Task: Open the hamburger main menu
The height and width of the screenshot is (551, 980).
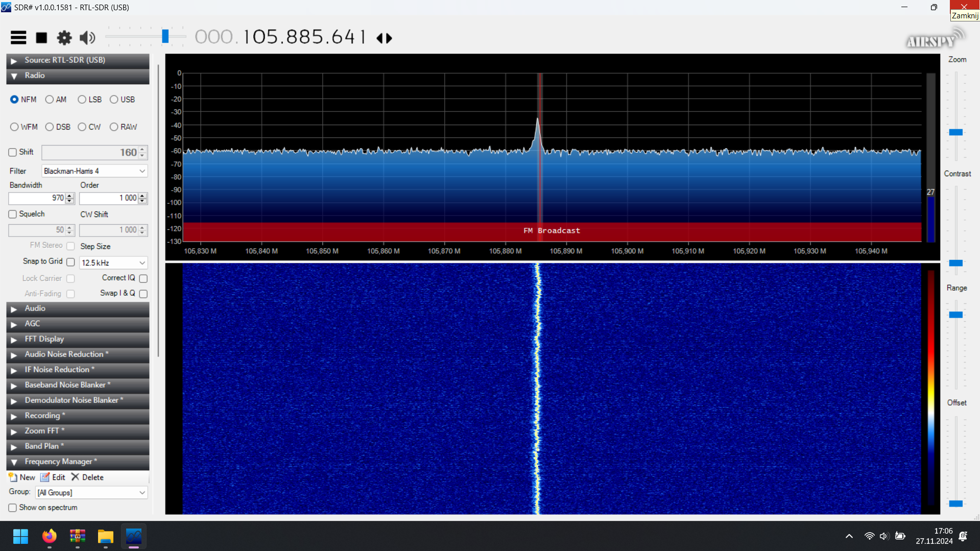Action: (x=18, y=37)
